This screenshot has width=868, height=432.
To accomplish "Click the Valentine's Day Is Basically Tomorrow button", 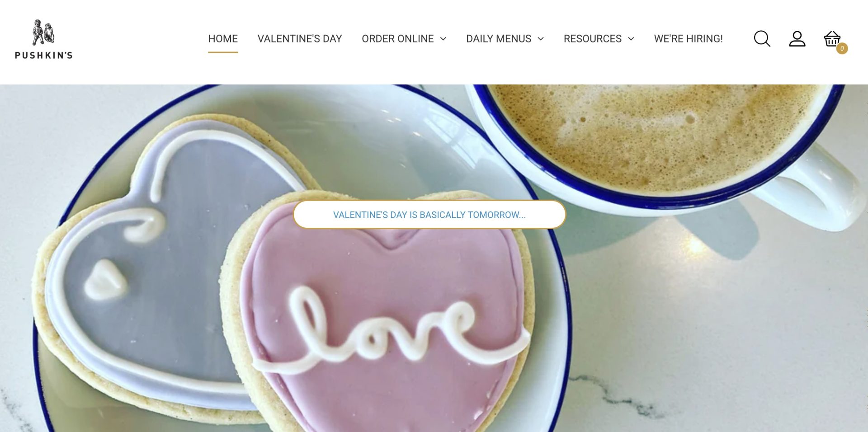I will 429,215.
